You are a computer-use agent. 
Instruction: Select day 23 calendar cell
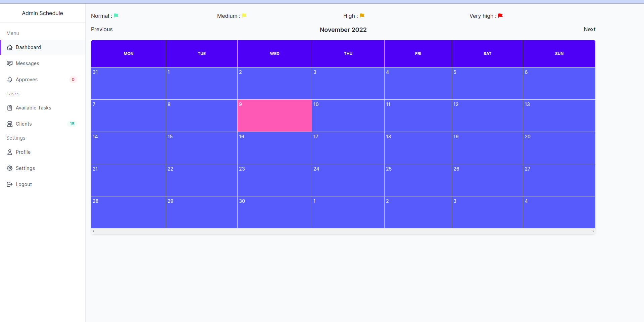pyautogui.click(x=275, y=180)
